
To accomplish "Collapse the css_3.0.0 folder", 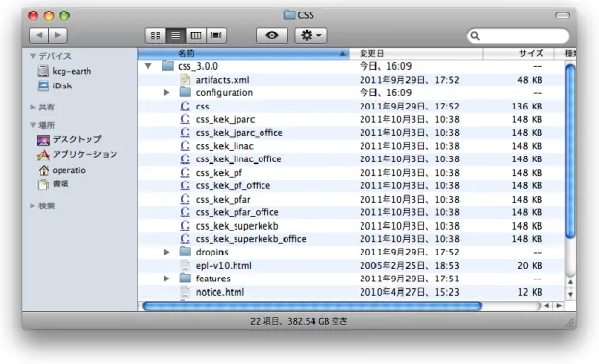I will point(148,66).
